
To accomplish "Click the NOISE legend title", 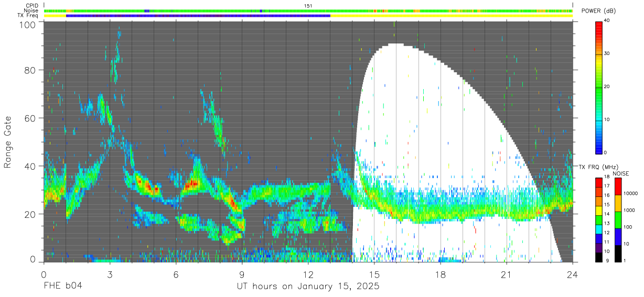I will pyautogui.click(x=620, y=173).
